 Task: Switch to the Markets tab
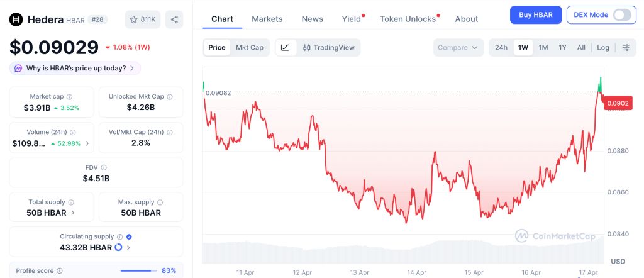coord(267,19)
